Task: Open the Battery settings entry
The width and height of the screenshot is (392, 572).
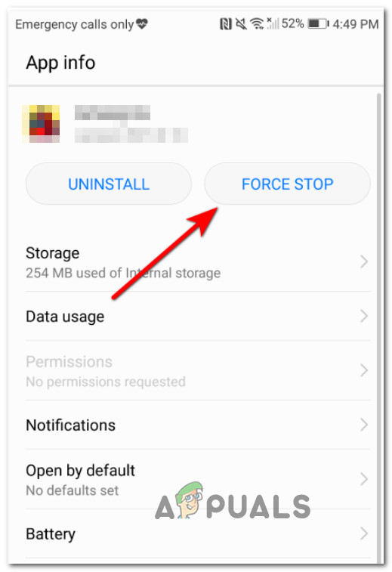Action: (x=198, y=533)
